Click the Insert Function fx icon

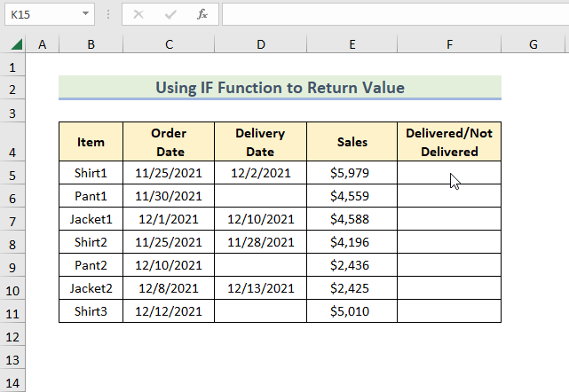tap(202, 14)
